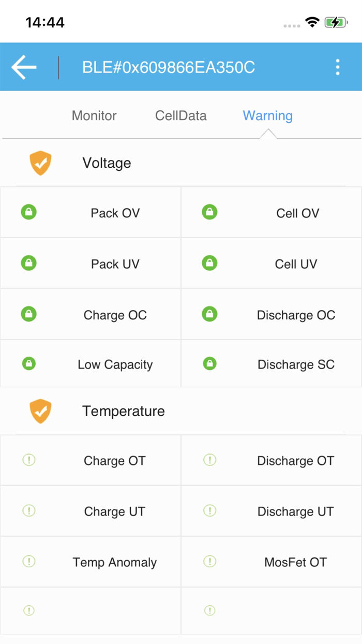Click the orange shield icon for Voltage section
362x644 pixels.
40,163
